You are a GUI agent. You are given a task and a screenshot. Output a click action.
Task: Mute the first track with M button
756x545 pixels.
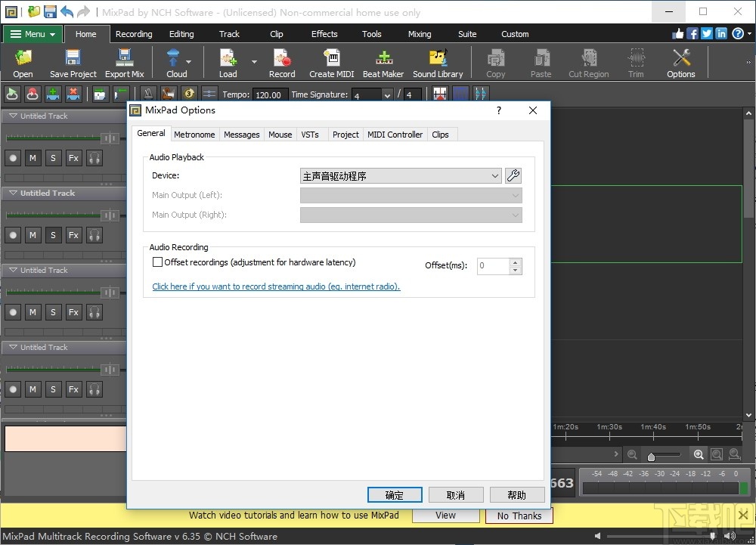coord(33,158)
